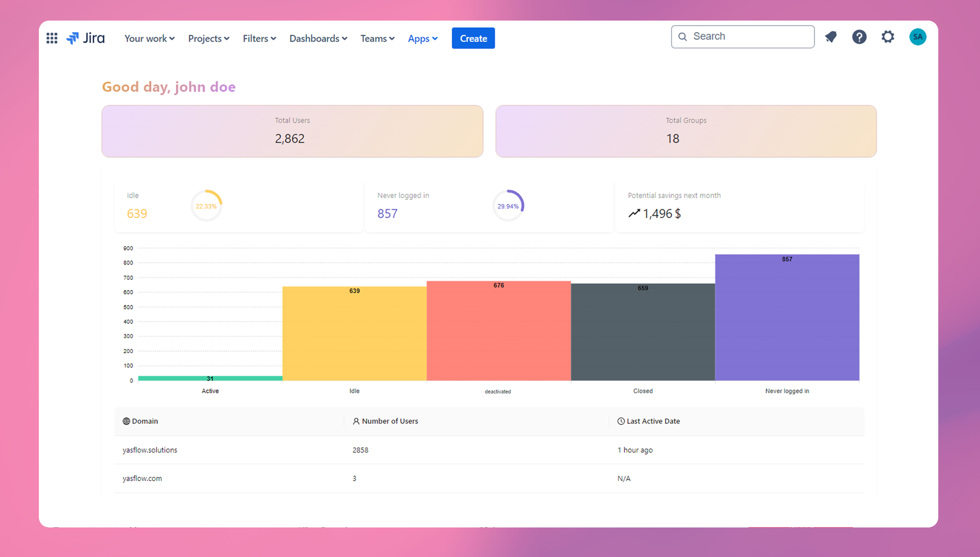Open the SA profile avatar

click(x=917, y=37)
